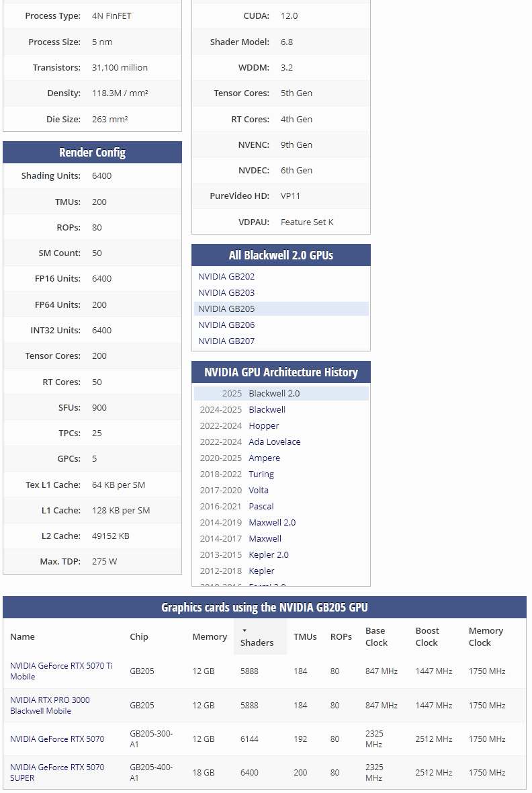
Task: Open the NVIDIA GeForce RTX 5070 card link
Action: 57,739
